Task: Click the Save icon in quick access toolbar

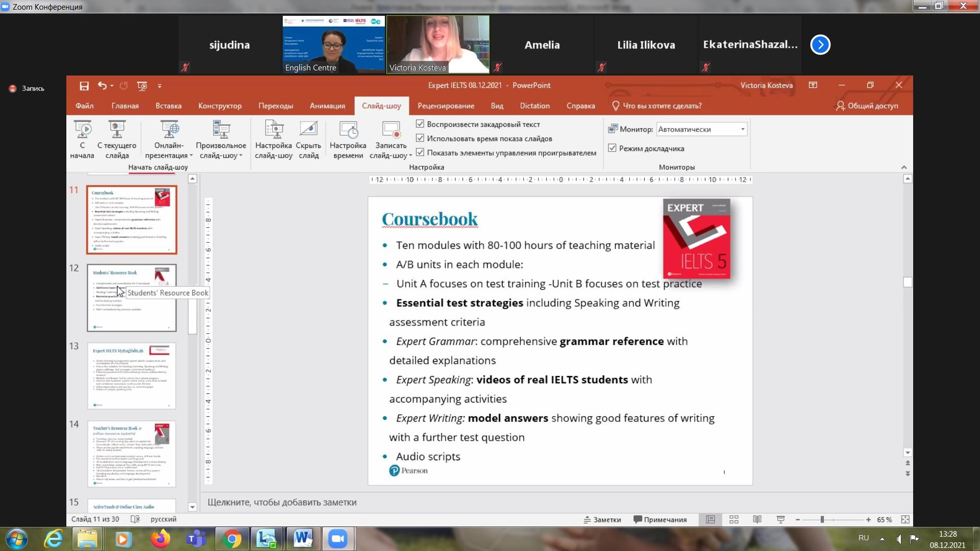Action: coord(84,86)
